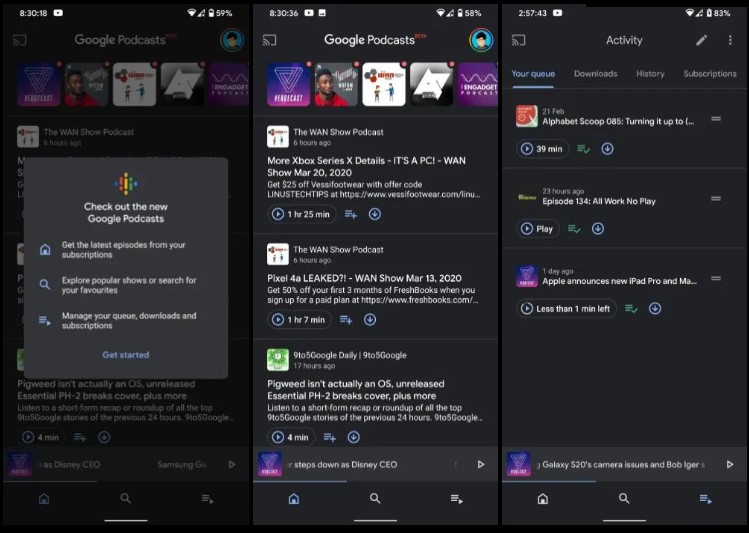Open the Alphabet Scoop 085 episode artwork
The image size is (749, 533).
pos(526,117)
